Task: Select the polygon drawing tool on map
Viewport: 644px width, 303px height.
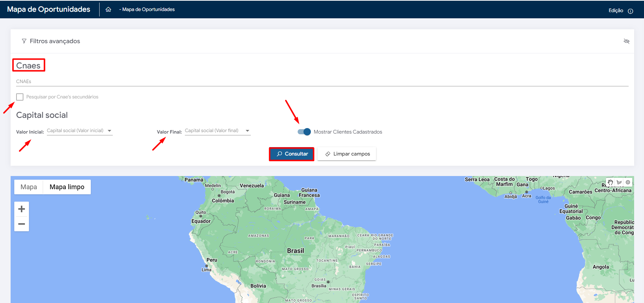Action: pyautogui.click(x=619, y=182)
